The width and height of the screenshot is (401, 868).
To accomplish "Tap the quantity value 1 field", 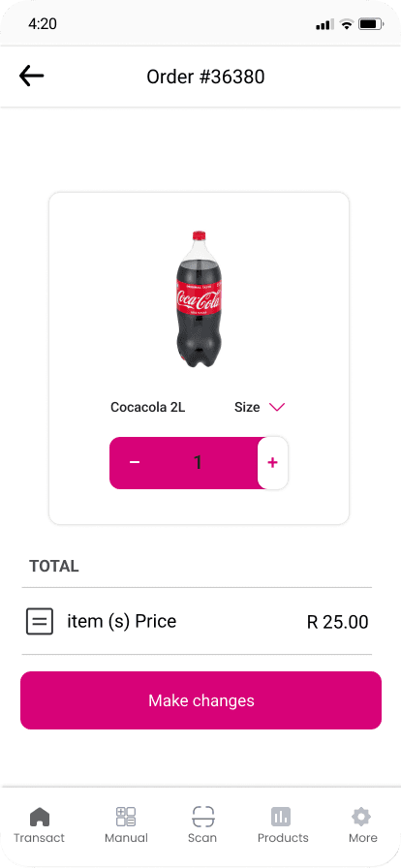I will (x=198, y=463).
